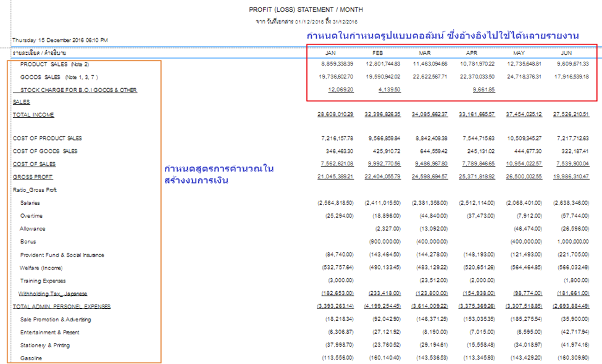
Task: Click the Provident Fund & Social Insurance row
Action: click(x=62, y=255)
